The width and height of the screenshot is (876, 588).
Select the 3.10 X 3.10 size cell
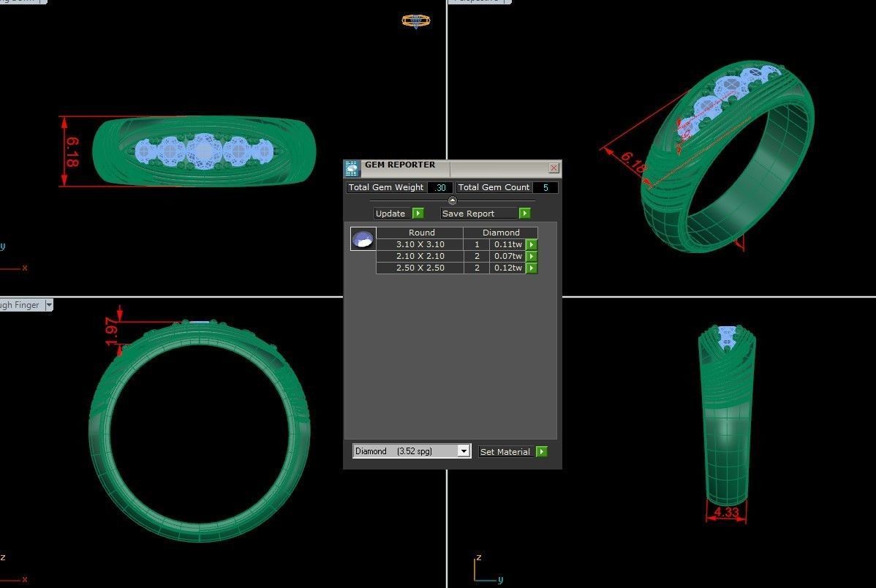pos(420,244)
